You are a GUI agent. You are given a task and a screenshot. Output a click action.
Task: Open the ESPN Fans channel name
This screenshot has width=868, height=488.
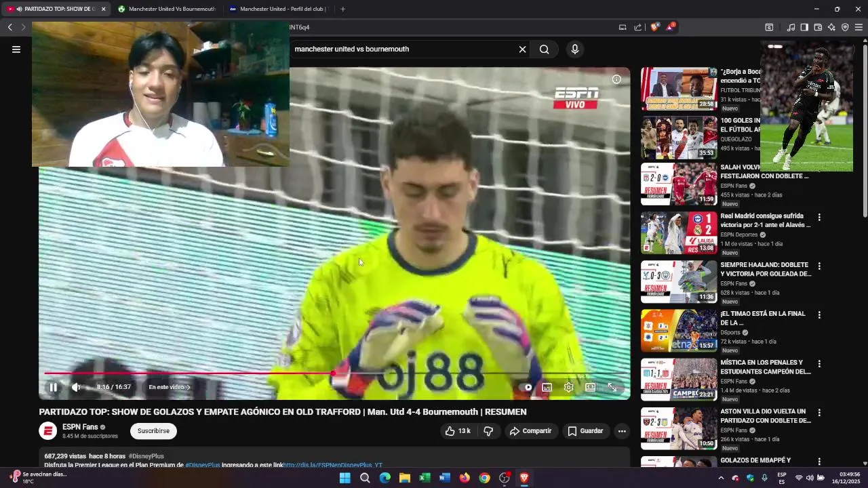(x=80, y=427)
